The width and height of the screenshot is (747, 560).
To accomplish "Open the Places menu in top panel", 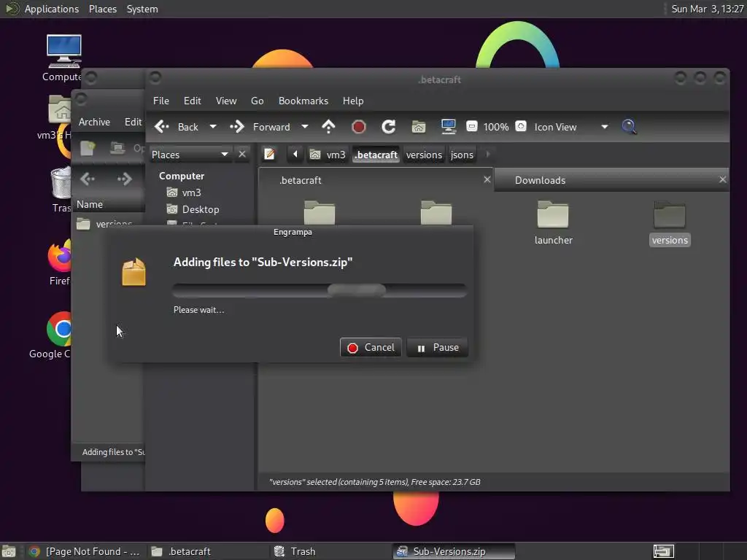I will (103, 9).
